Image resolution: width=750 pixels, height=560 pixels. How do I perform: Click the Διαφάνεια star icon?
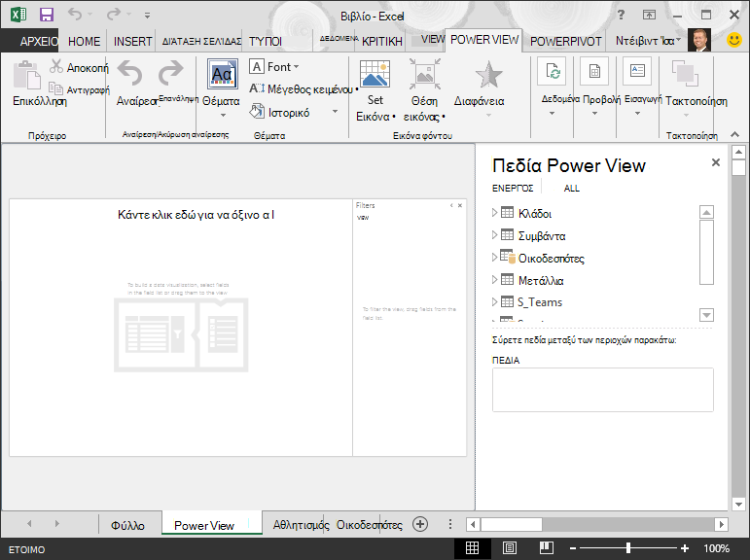[488, 75]
